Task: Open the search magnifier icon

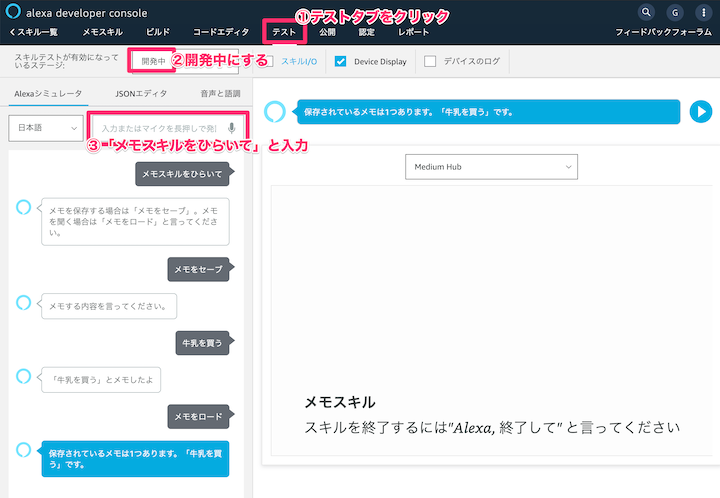Action: 646,12
